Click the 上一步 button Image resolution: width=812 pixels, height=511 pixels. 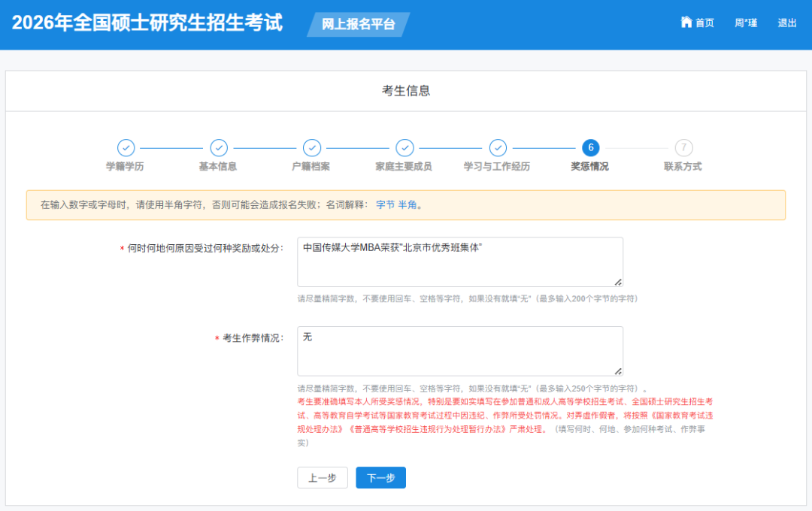(322, 477)
